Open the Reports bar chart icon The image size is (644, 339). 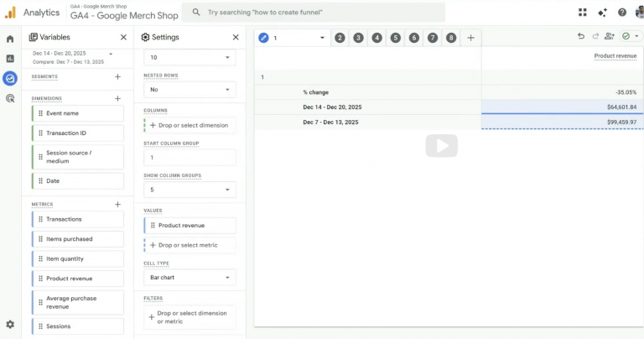[x=10, y=59]
